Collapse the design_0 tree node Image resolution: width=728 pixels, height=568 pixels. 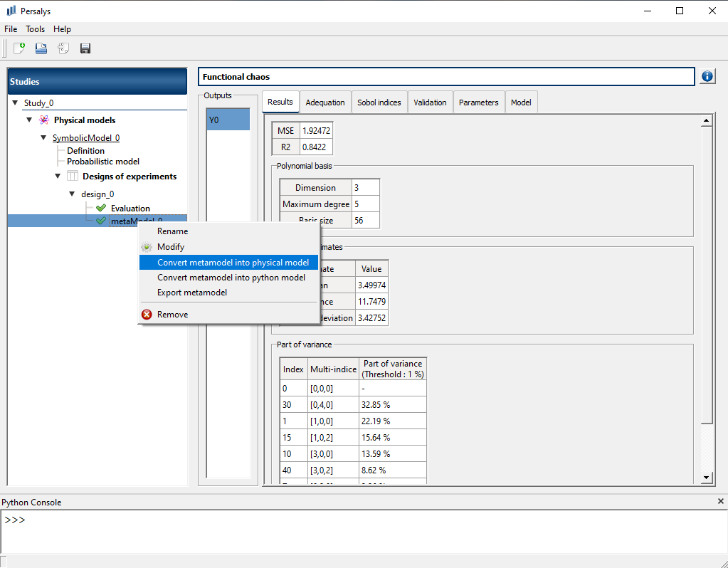(72, 194)
